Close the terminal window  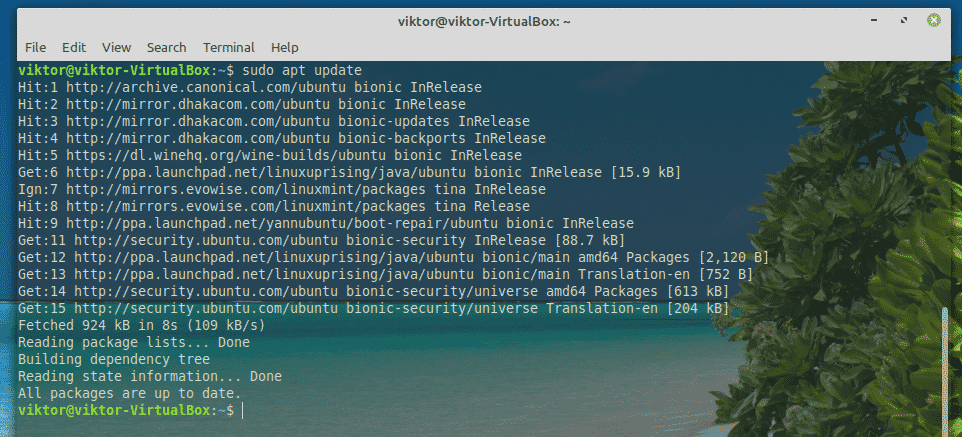(933, 21)
